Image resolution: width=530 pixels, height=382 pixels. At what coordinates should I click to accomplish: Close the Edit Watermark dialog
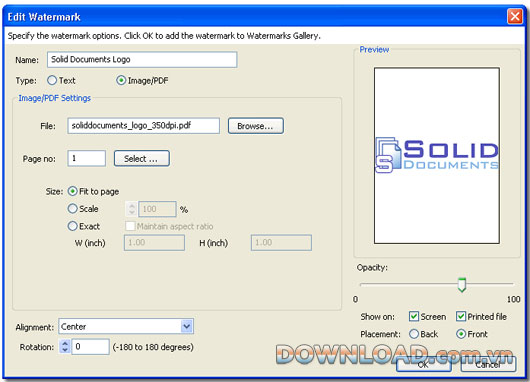tap(515, 16)
